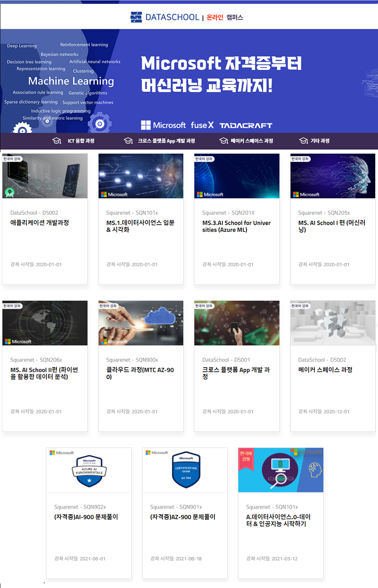Click 한국어 강좌 badge on SQN206x card
378x588 pixels.
12,306
